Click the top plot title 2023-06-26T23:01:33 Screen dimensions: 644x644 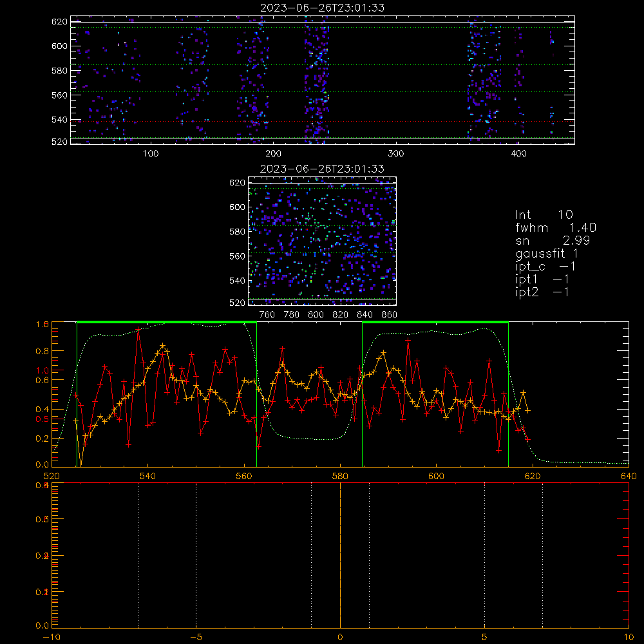pos(322,8)
